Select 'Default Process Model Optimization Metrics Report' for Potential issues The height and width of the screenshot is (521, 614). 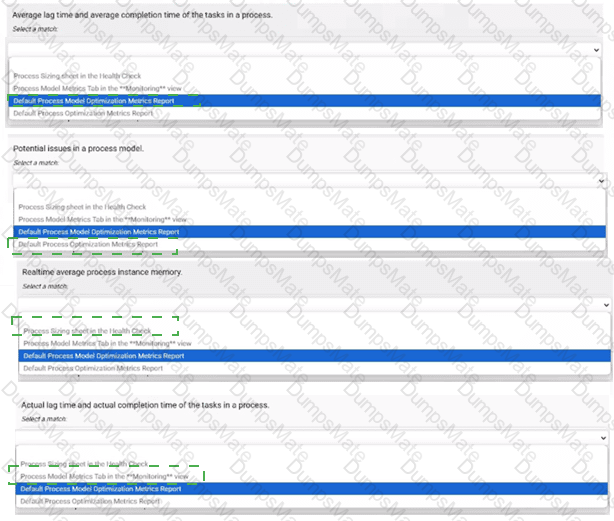(98, 232)
